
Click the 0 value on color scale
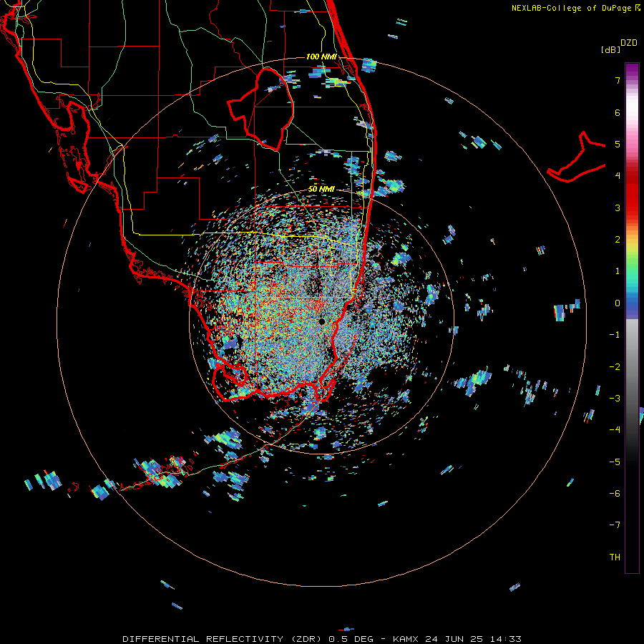click(x=618, y=303)
